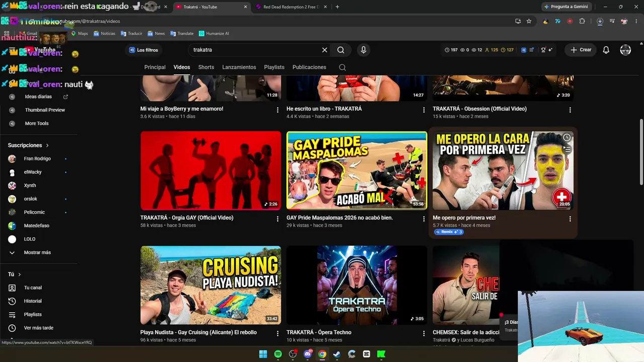This screenshot has height=362, width=644.
Task: Click the Los filtros button
Action: pos(144,50)
